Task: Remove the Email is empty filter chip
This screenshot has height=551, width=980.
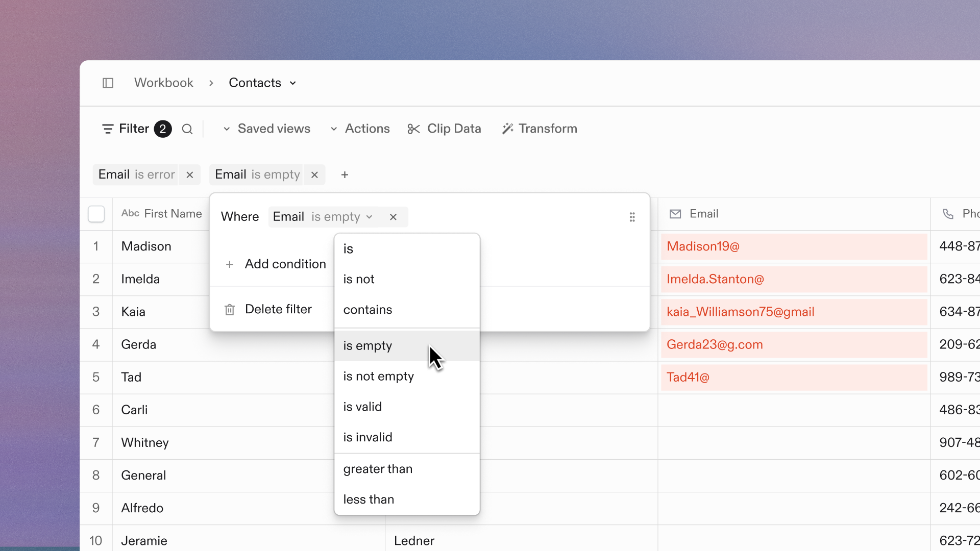Action: 314,174
